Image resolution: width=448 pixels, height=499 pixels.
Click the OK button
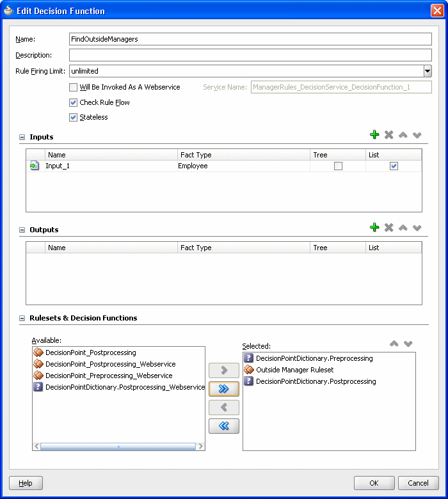pos(374,483)
